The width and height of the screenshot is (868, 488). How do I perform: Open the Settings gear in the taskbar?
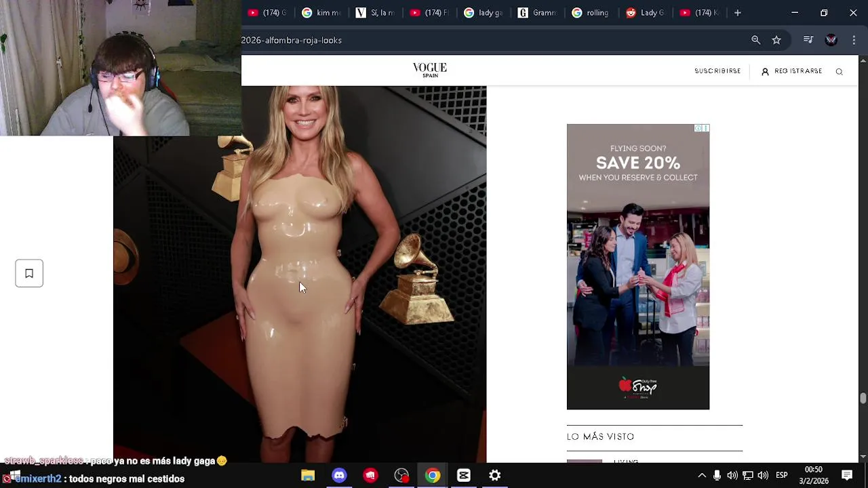pyautogui.click(x=495, y=475)
